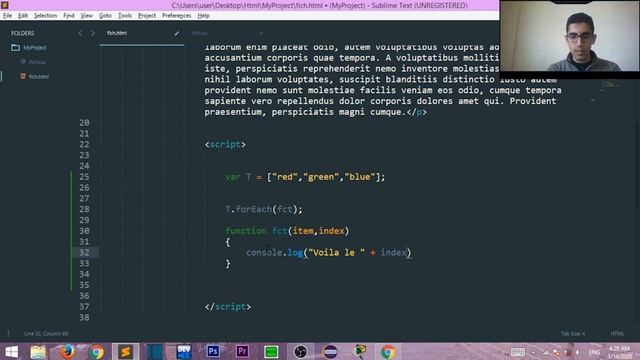The height and width of the screenshot is (360, 640).
Task: Collapse the MyProject folder
Action: tap(29, 47)
